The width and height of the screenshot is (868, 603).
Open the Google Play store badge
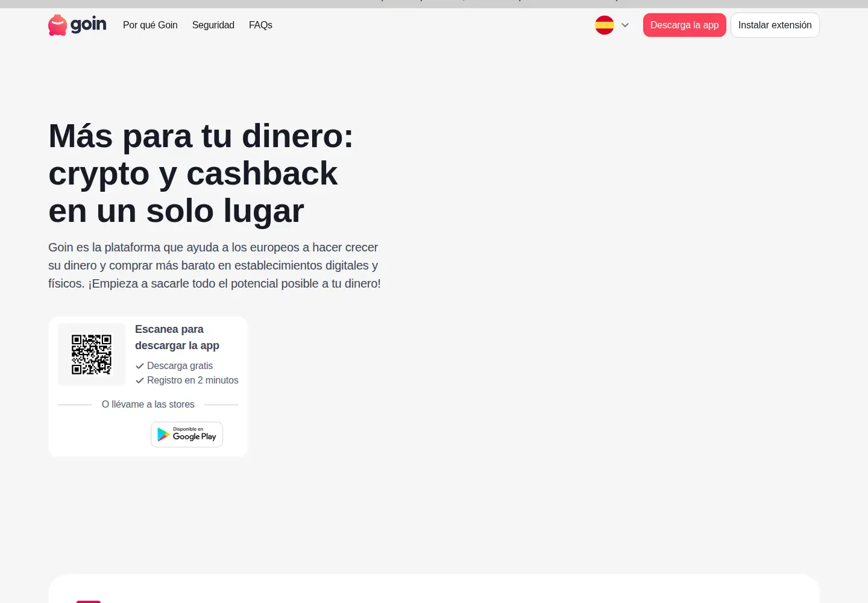pyautogui.click(x=187, y=434)
